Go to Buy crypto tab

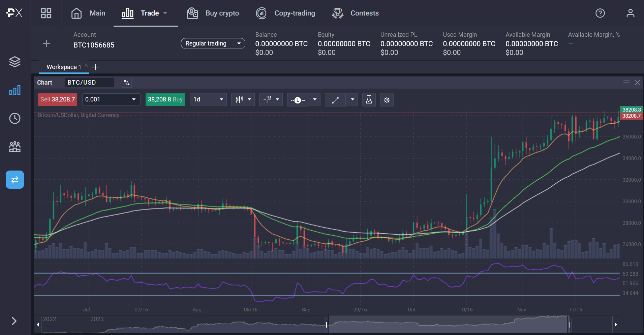[x=213, y=13]
